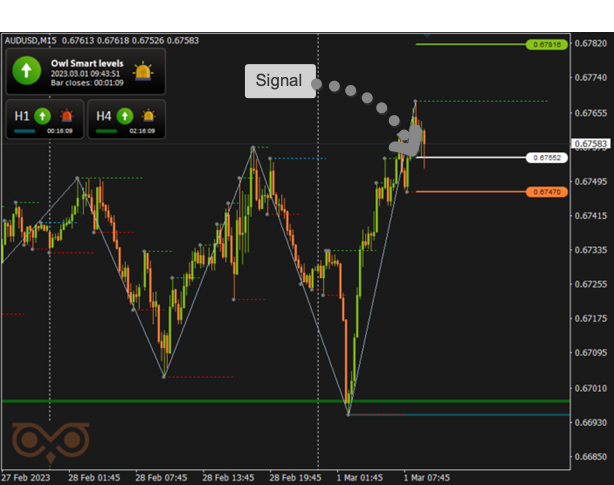
Task: Select the white 0.67552 price level tag
Action: point(547,158)
